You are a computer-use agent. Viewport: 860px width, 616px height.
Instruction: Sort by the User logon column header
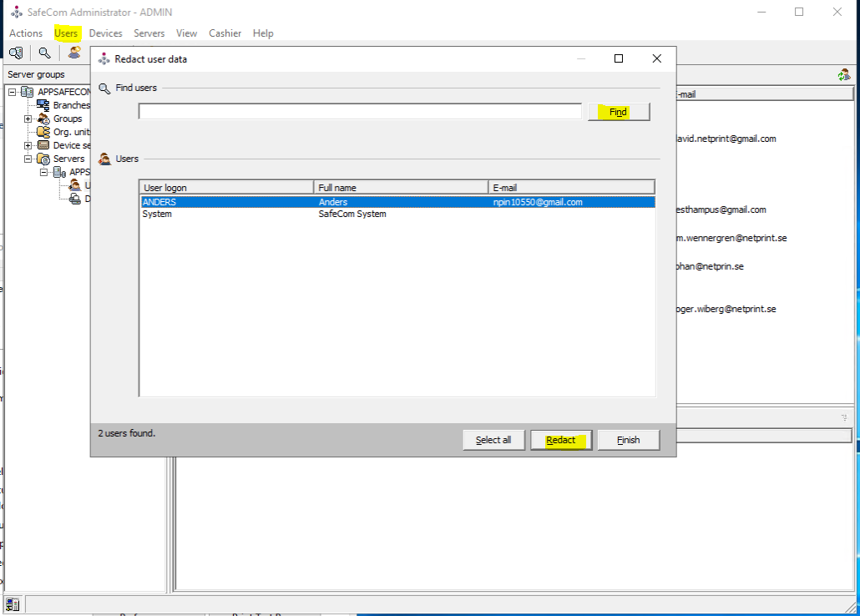(226, 188)
